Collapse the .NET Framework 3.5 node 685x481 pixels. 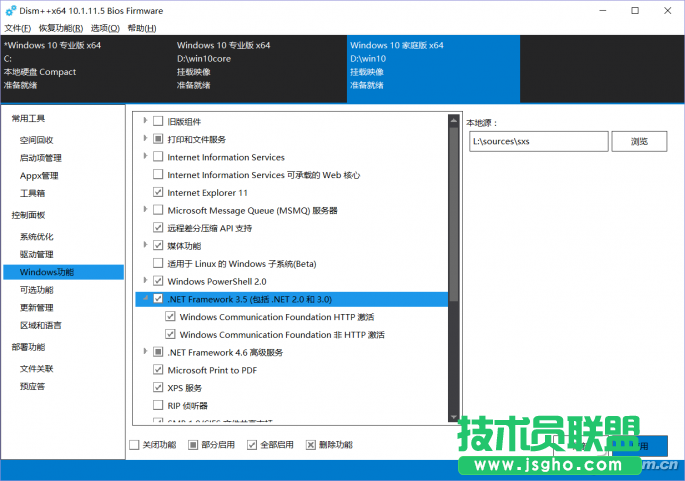(x=145, y=299)
